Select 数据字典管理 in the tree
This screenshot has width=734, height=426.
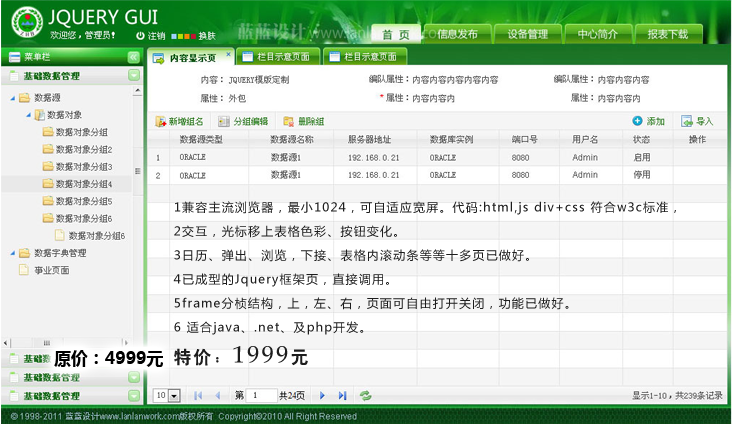tap(60, 253)
